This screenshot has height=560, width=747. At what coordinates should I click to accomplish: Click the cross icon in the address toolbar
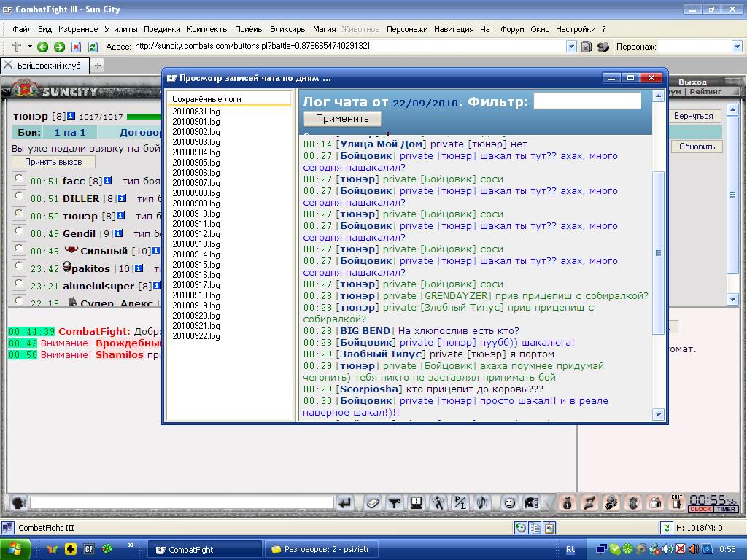[x=17, y=46]
